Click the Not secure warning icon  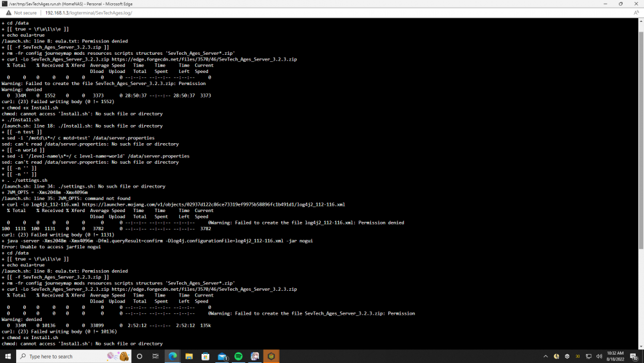pos(8,13)
